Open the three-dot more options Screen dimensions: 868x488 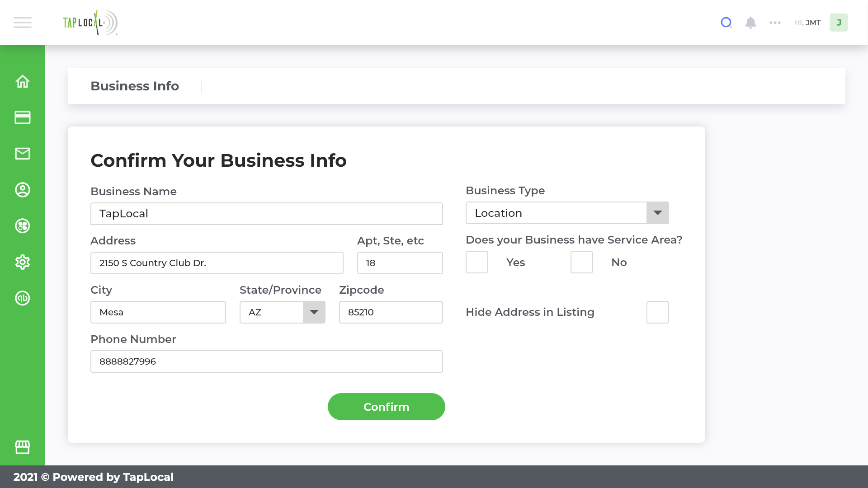click(x=775, y=23)
